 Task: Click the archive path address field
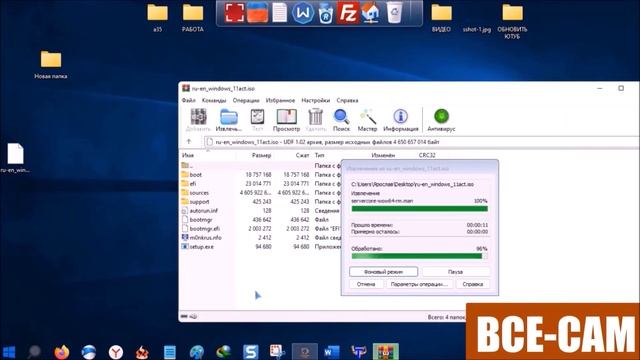pos(422,142)
